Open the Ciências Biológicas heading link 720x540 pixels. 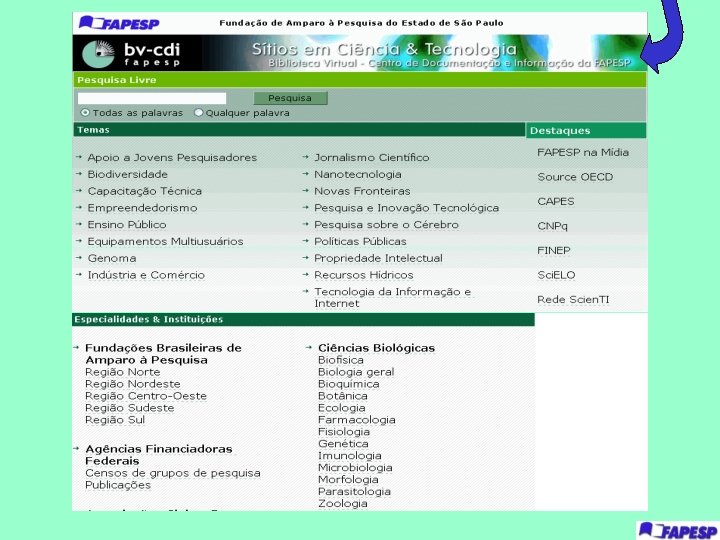click(377, 348)
